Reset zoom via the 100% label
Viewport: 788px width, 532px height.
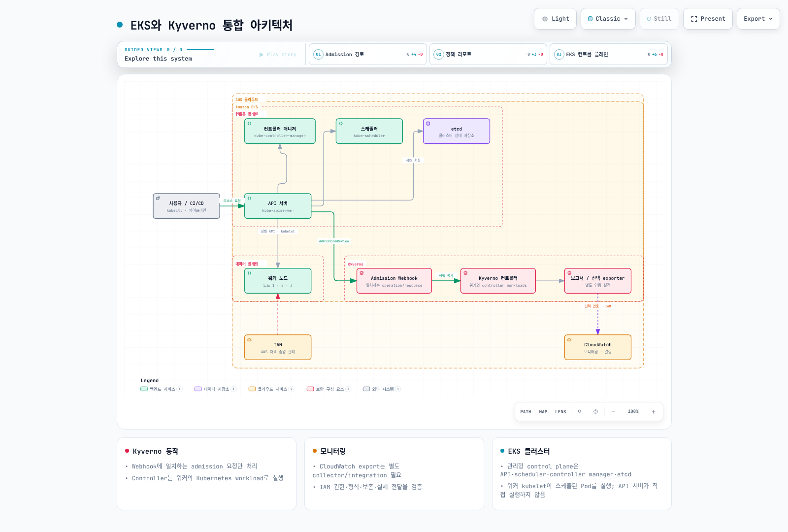tap(633, 412)
